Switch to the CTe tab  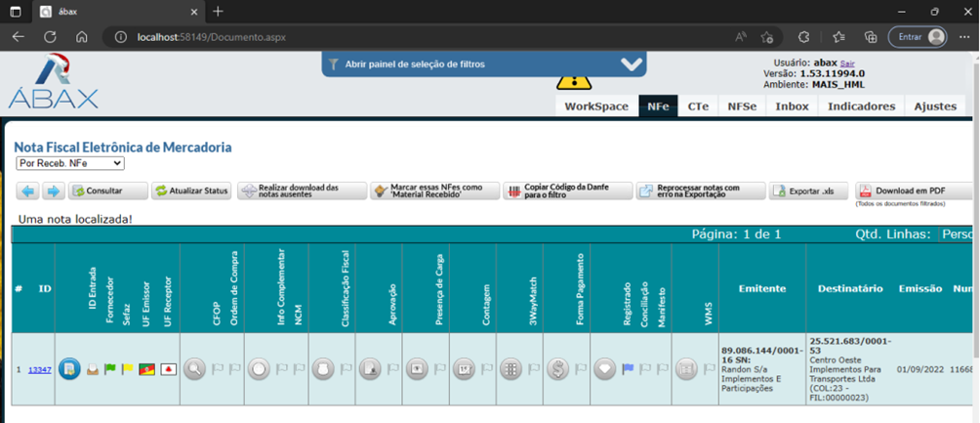[698, 106]
